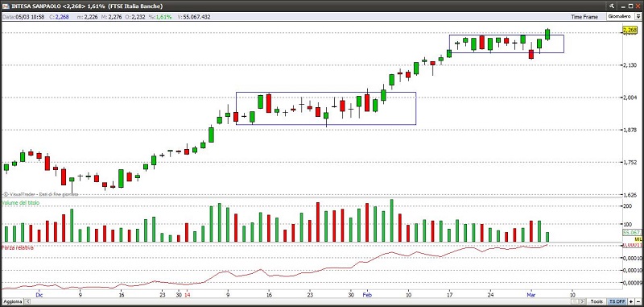Click the 1,878 price axis label

point(630,130)
